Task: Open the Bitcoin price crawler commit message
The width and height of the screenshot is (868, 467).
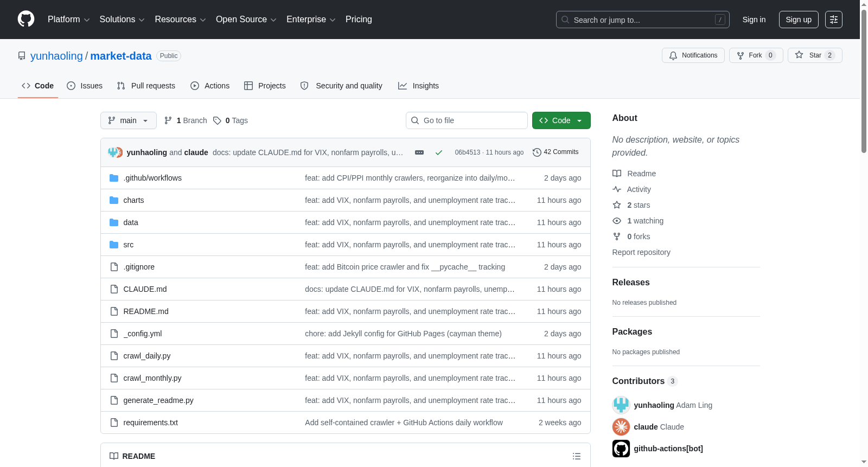Action: [x=405, y=267]
